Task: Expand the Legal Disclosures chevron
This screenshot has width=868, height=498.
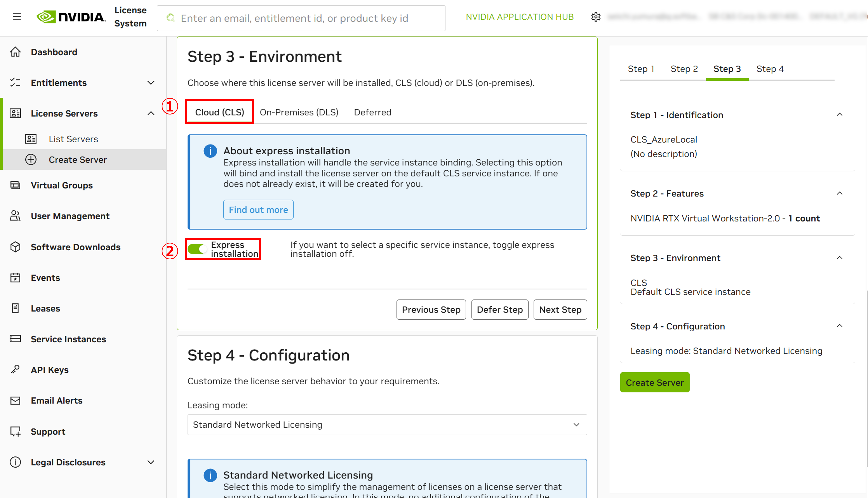Action: [151, 462]
